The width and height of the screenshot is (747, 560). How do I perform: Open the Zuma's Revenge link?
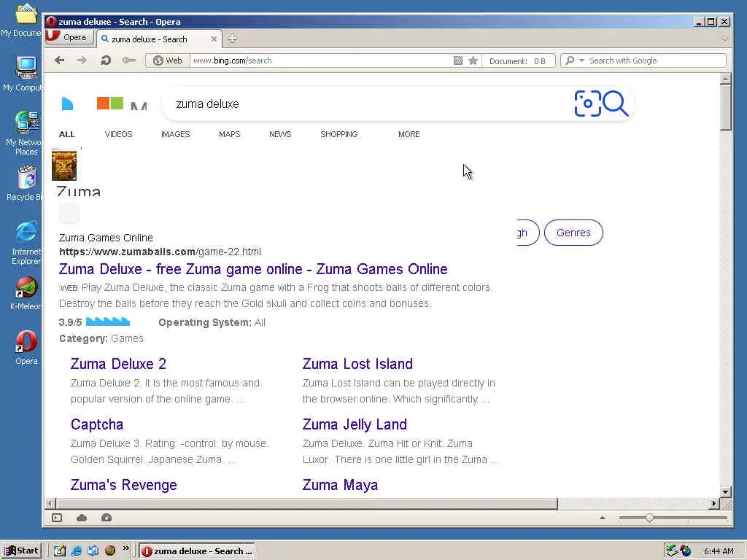(x=123, y=485)
